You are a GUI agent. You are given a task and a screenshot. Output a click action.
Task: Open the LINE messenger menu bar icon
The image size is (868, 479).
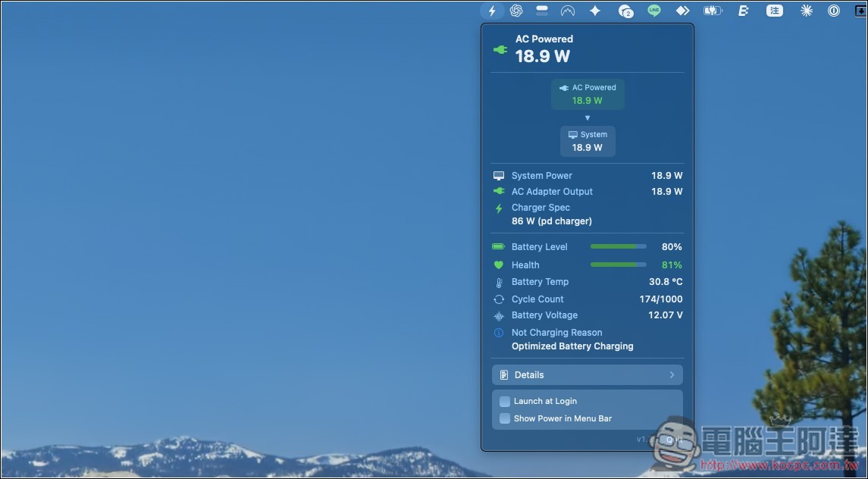tap(654, 11)
